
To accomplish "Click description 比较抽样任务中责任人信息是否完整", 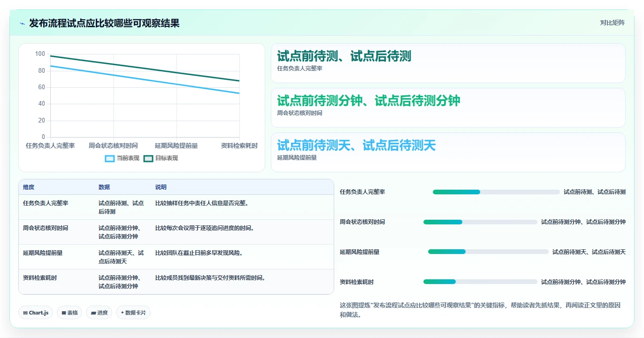I will tap(202, 203).
